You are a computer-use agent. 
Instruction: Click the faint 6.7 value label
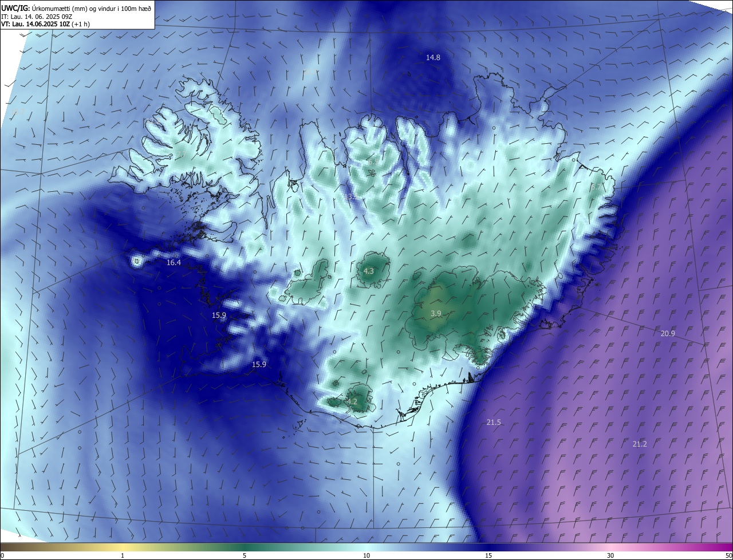pyautogui.click(x=597, y=187)
